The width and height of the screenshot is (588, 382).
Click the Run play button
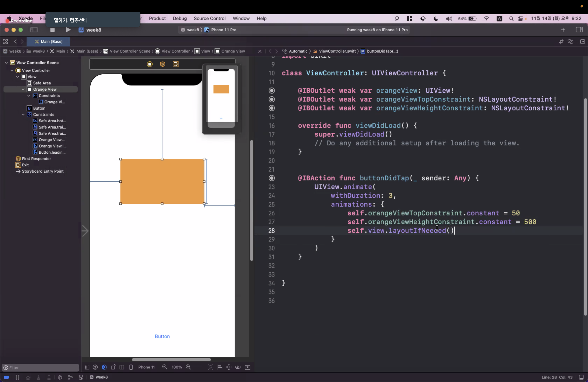(68, 30)
